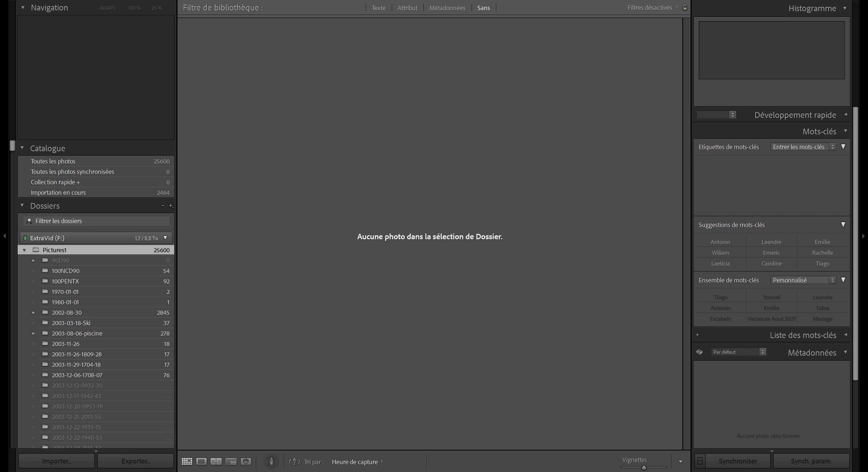
Task: Toggle Synchroniser auto-sync switch
Action: coord(700,461)
